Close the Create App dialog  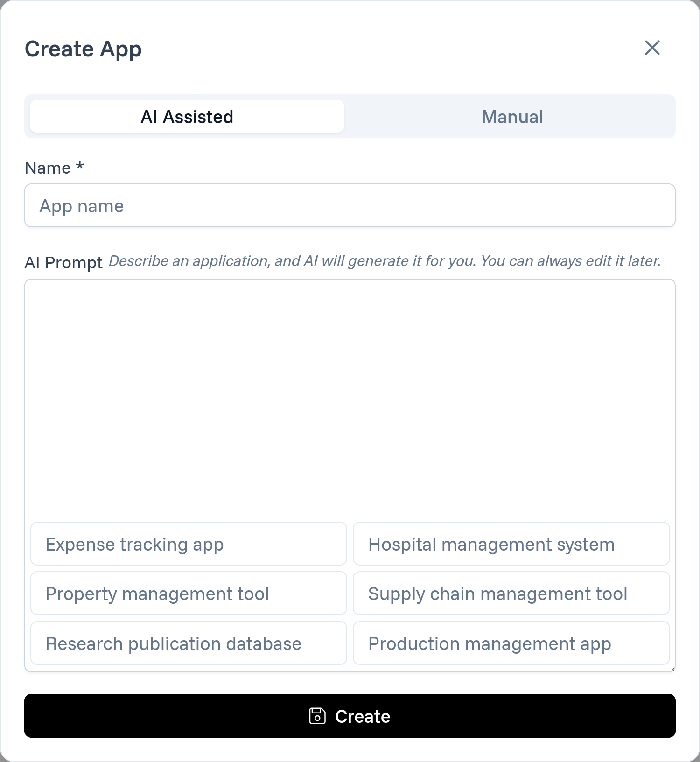[x=652, y=48]
